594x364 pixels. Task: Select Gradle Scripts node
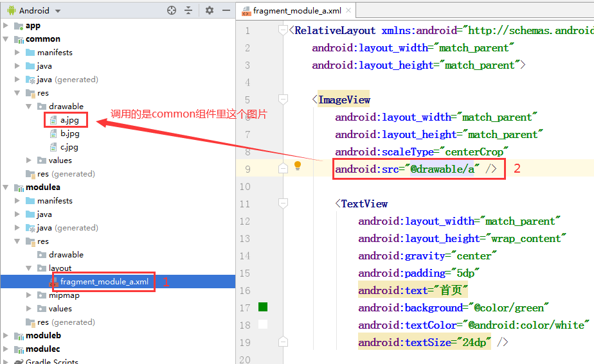(x=52, y=361)
